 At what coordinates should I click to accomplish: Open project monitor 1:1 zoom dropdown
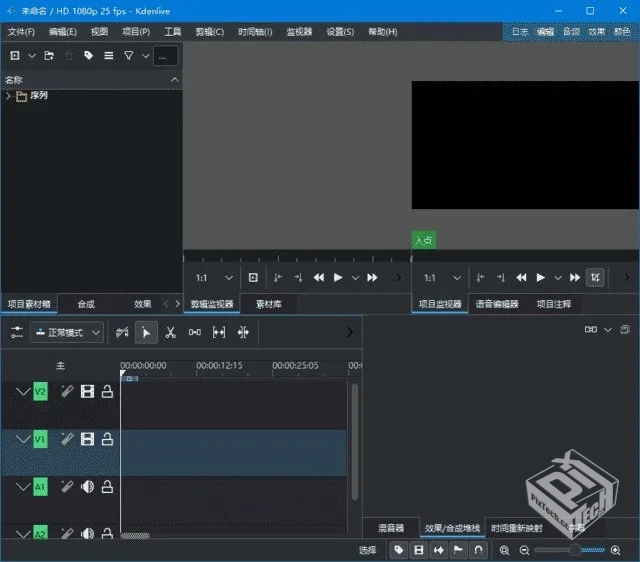[x=442, y=278]
